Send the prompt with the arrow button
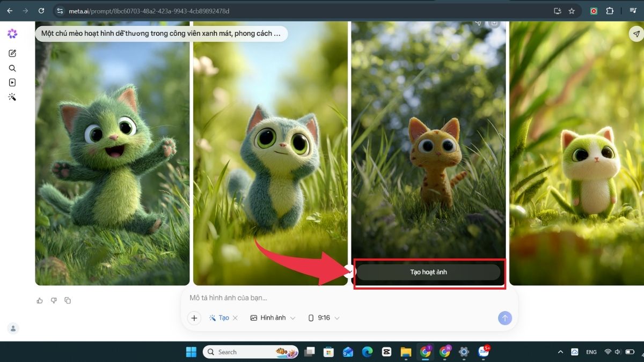This screenshot has width=644, height=362. [504, 317]
